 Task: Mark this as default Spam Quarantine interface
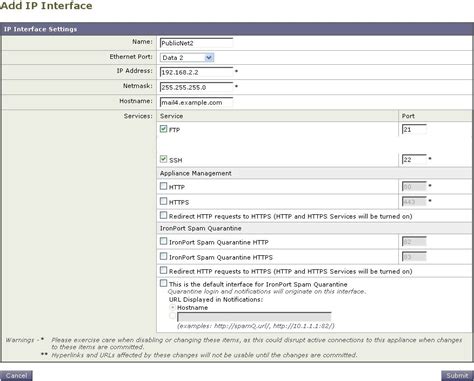(x=163, y=283)
